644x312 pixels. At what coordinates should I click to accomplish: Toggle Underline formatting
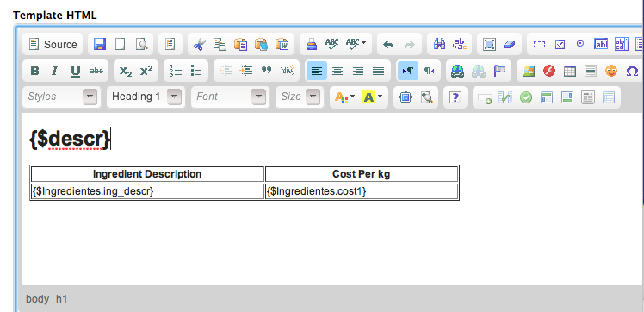pos(75,71)
